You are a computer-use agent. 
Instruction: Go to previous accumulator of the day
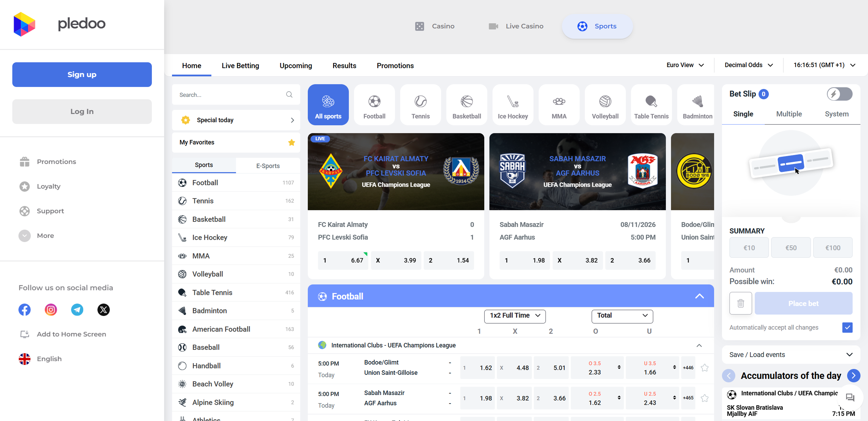click(x=728, y=375)
